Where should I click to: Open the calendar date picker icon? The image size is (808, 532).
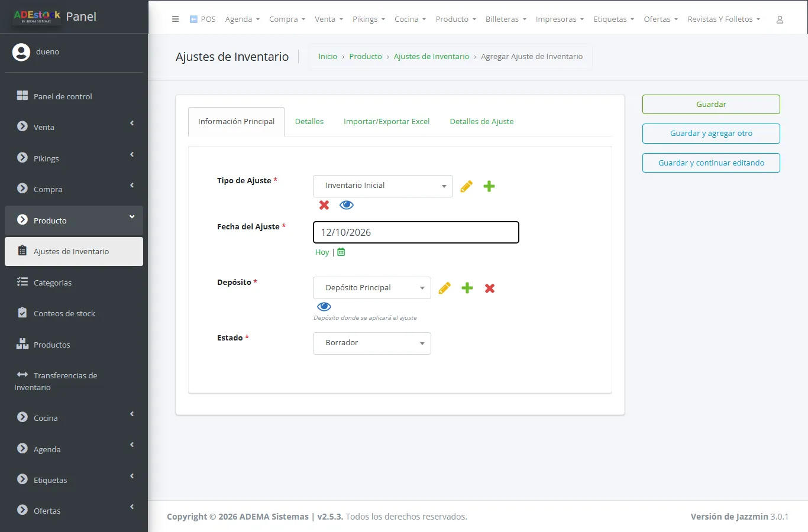pyautogui.click(x=341, y=252)
